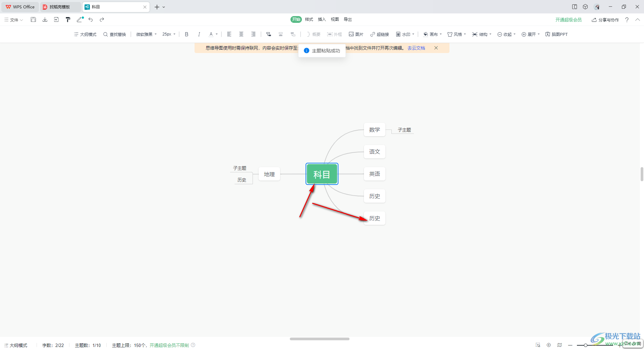Click the help question mark icon
This screenshot has height=349, width=644.
tap(627, 20)
